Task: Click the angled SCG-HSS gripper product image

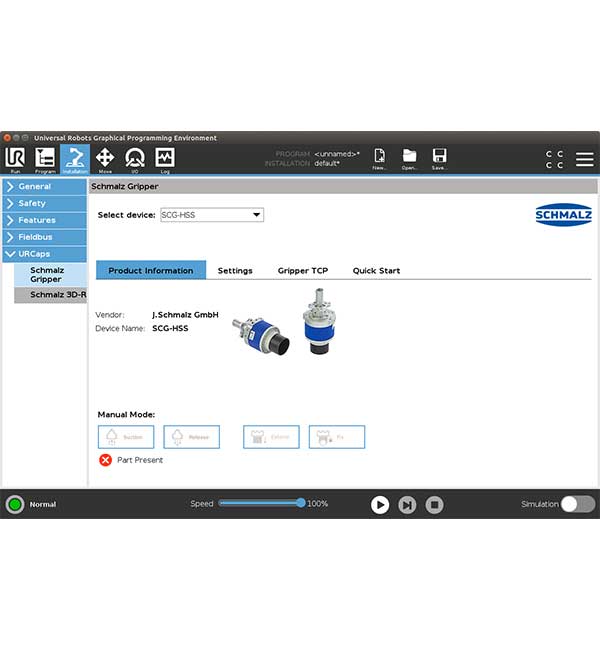Action: [x=261, y=335]
